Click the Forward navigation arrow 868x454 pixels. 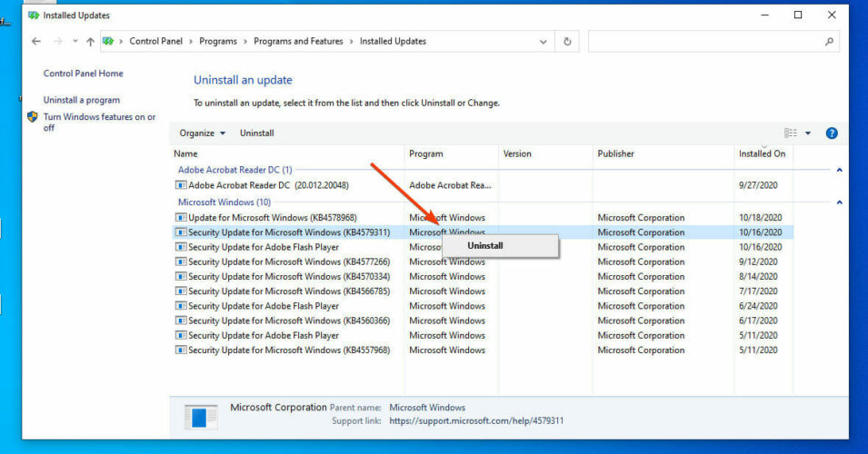coord(57,42)
